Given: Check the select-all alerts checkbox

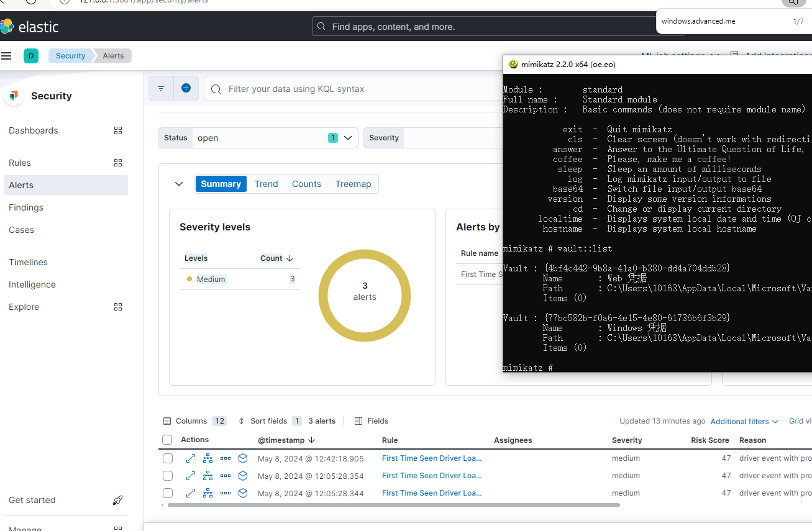Looking at the screenshot, I should [167, 440].
